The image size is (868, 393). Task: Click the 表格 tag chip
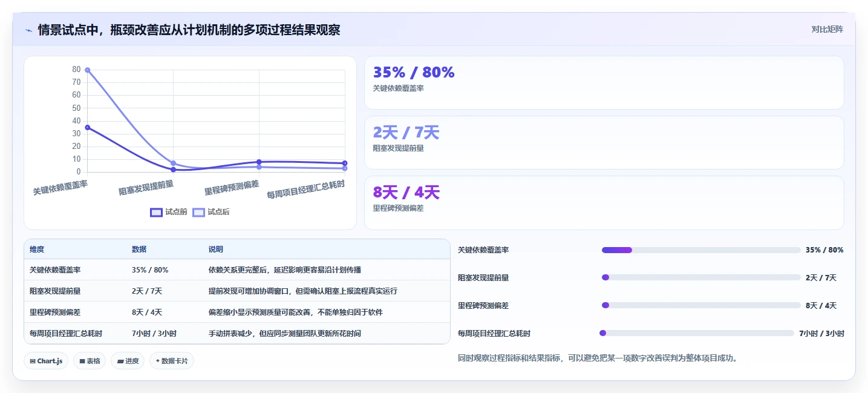click(x=90, y=361)
